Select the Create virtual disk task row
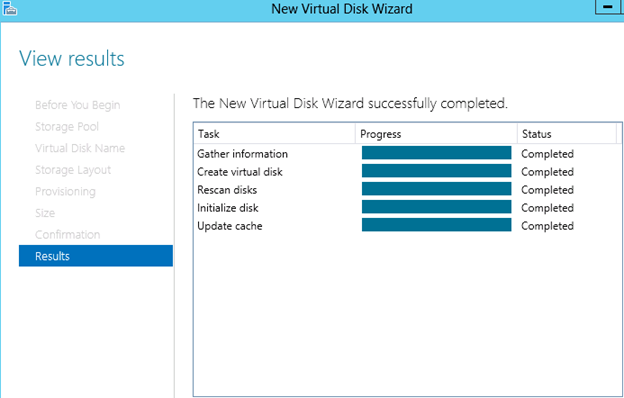This screenshot has height=398, width=624. tap(406, 172)
